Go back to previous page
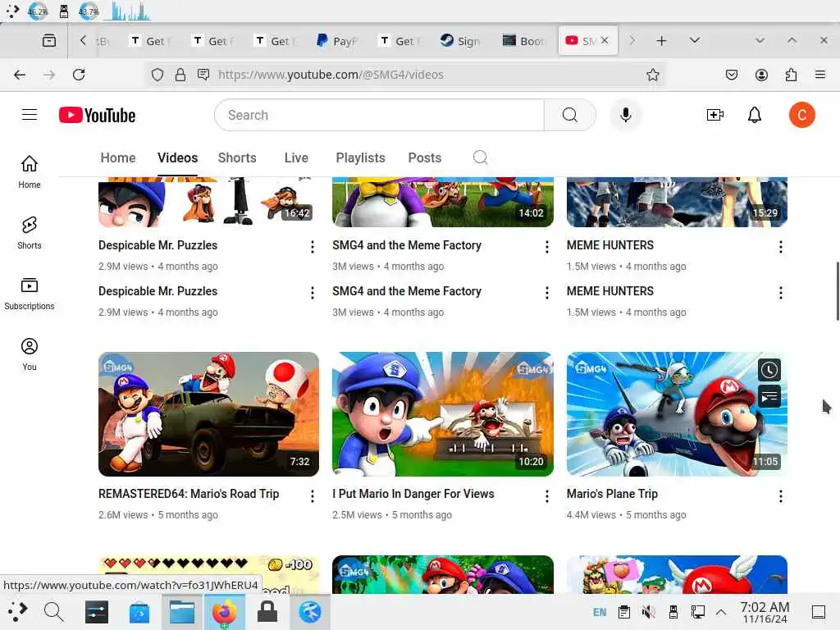 point(20,75)
